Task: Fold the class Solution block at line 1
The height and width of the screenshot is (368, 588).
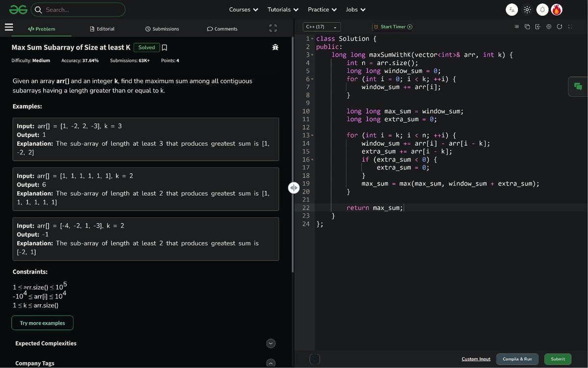Action: pos(312,39)
